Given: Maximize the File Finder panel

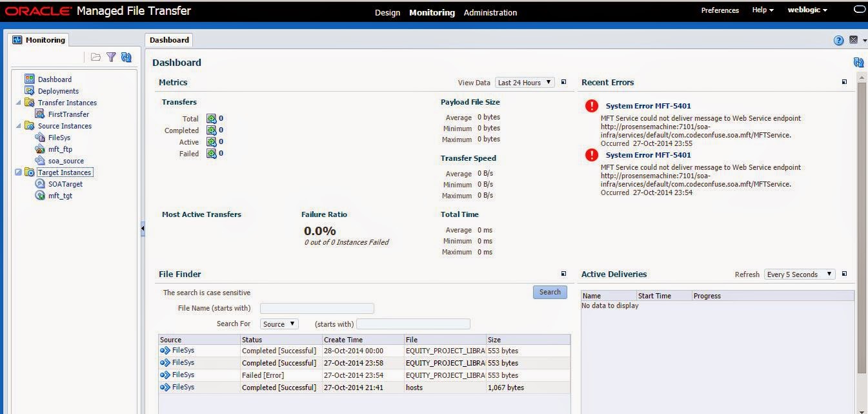Looking at the screenshot, I should (x=563, y=274).
